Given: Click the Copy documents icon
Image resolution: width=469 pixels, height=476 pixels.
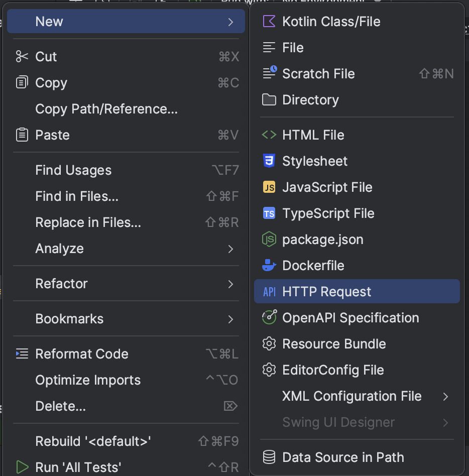Looking at the screenshot, I should point(22,82).
